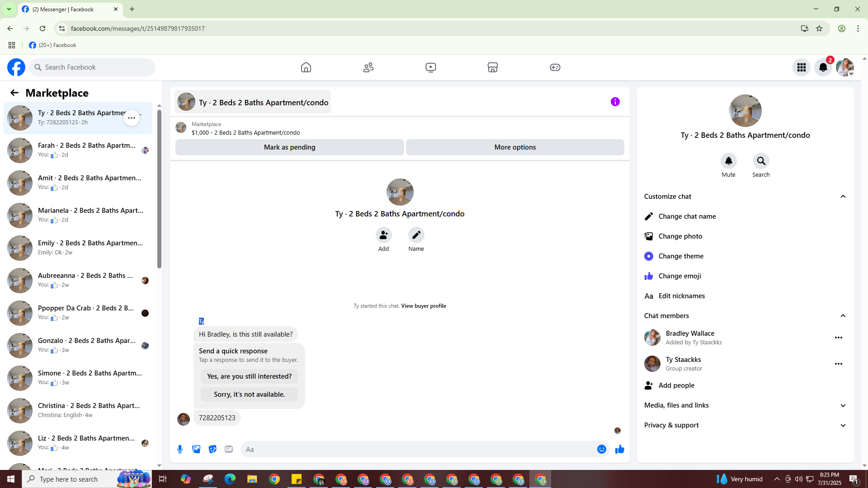
Task: Click the voice clip microphone icon
Action: pyautogui.click(x=180, y=449)
